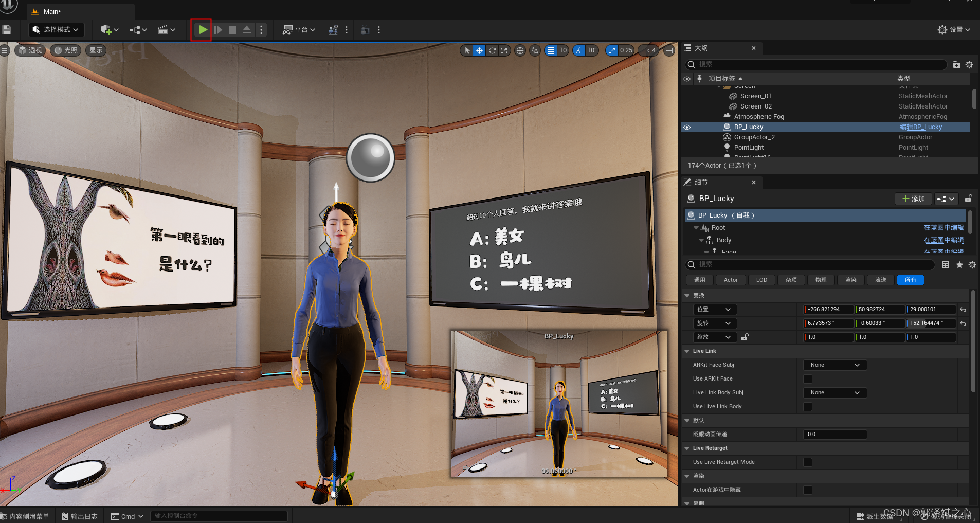Select the 物理 filter tab in Details

(x=821, y=280)
